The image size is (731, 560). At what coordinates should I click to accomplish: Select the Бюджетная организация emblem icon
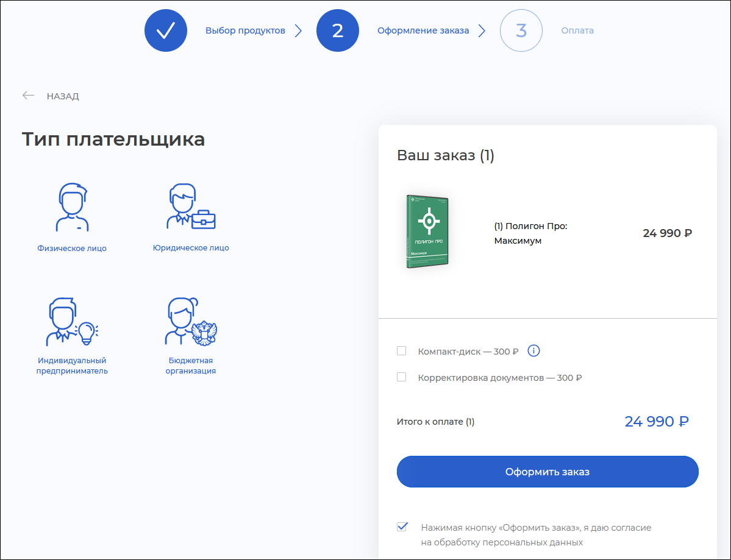click(190, 322)
